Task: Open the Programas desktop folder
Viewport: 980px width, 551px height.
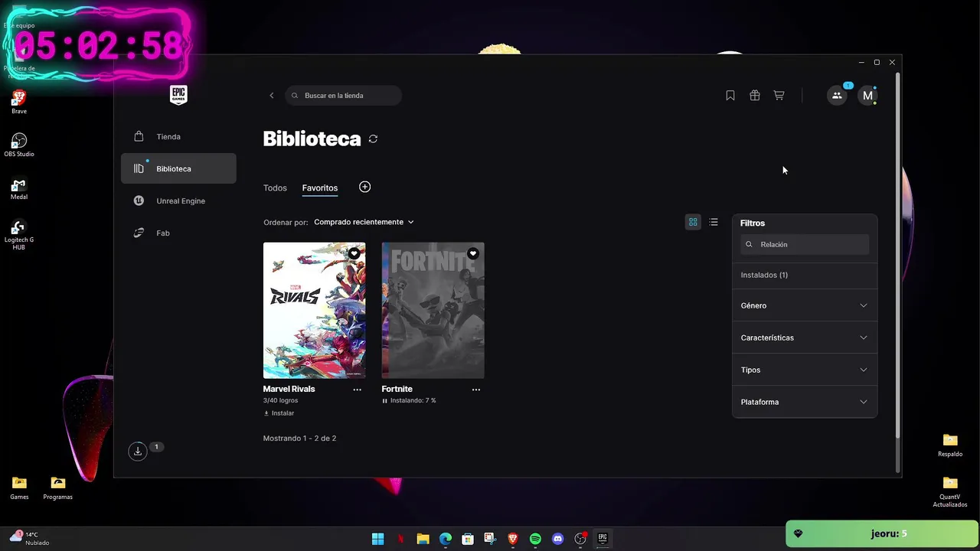Action: pos(57,487)
